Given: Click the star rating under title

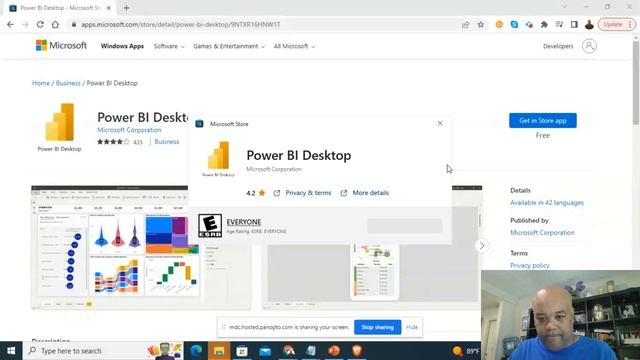Looking at the screenshot, I should click(113, 142).
